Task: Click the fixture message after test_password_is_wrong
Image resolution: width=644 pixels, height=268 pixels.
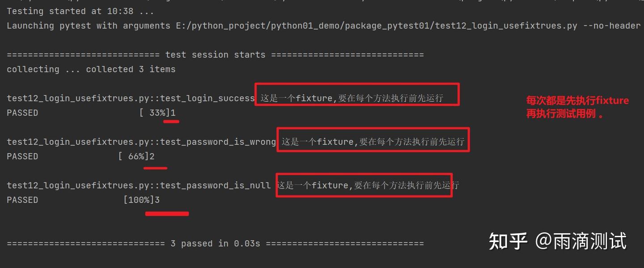Action: click(373, 142)
